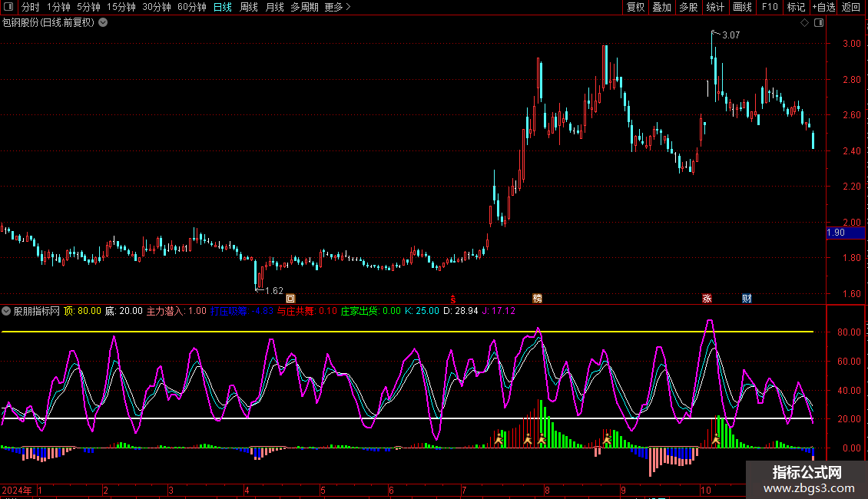Image resolution: width=868 pixels, height=499 pixels.
Task: Click the J: 17.12 value
Action: (499, 311)
